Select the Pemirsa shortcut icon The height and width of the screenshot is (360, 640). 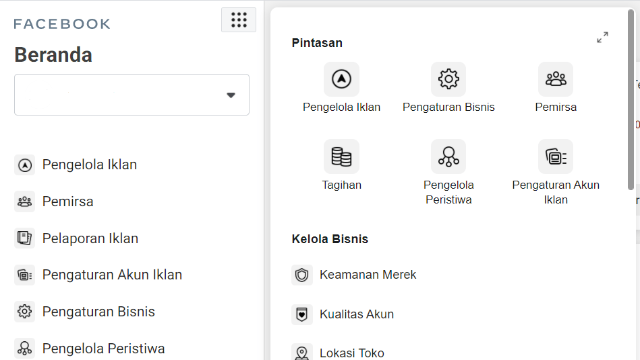[556, 79]
